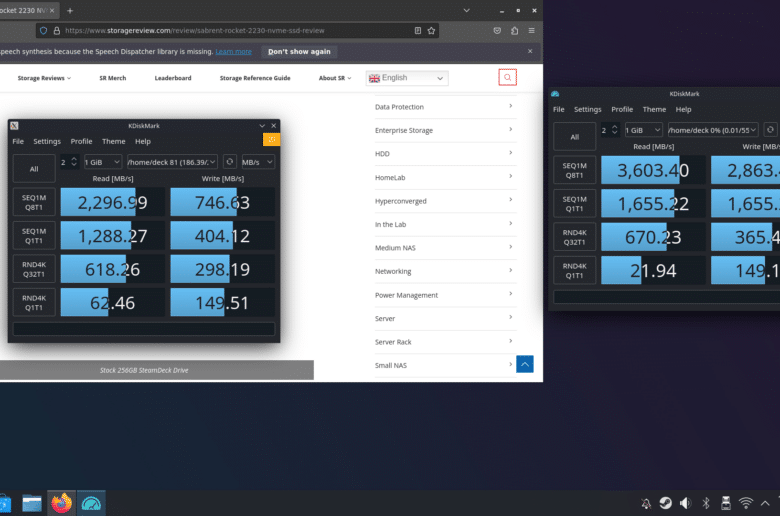Expand HDD category

(x=444, y=153)
